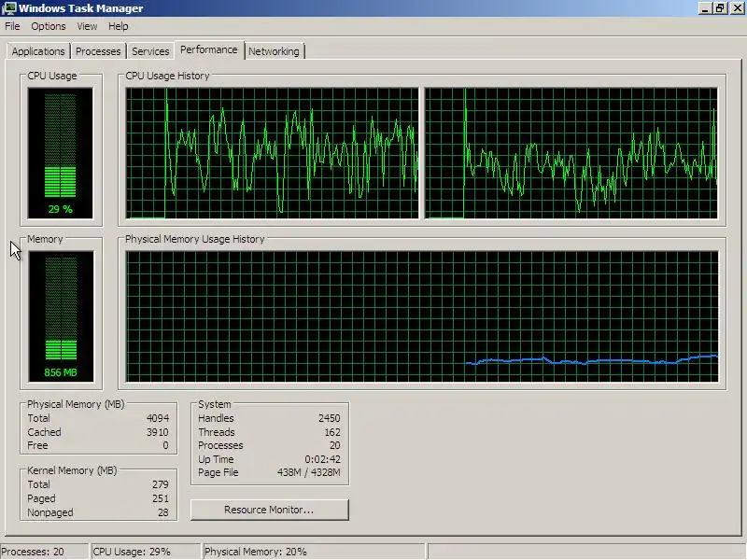Click the Windows Task Manager title text
The height and width of the screenshot is (560, 747).
[81, 8]
